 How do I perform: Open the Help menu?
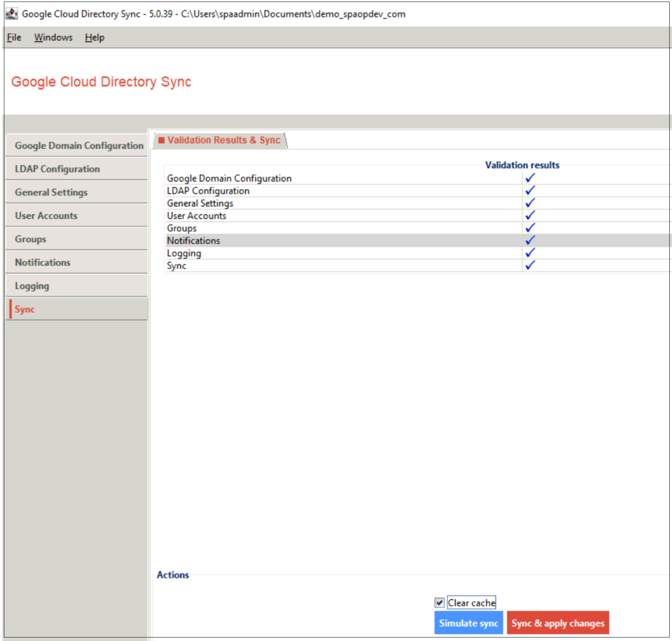click(95, 38)
